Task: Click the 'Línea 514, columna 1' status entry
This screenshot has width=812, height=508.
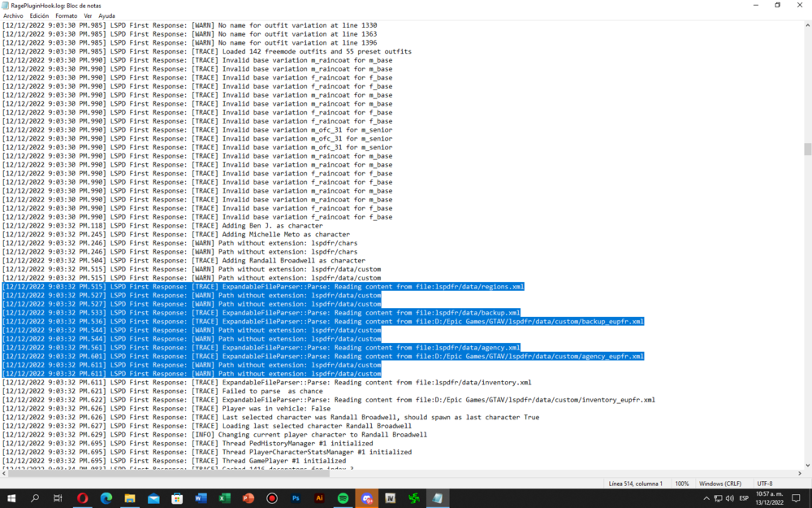Action: (636, 484)
